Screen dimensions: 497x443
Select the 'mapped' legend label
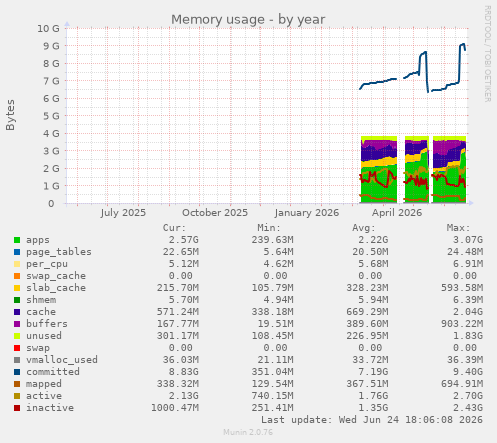point(44,384)
